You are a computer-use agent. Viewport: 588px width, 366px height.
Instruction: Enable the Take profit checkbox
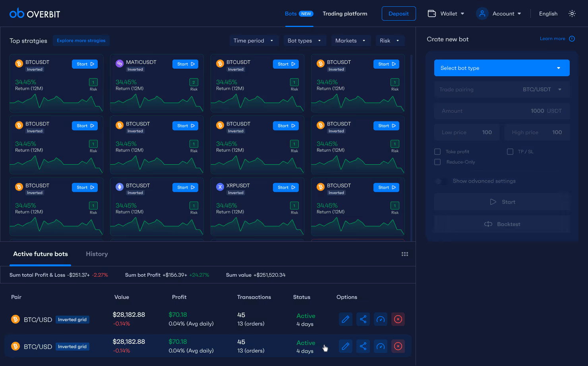[437, 152]
